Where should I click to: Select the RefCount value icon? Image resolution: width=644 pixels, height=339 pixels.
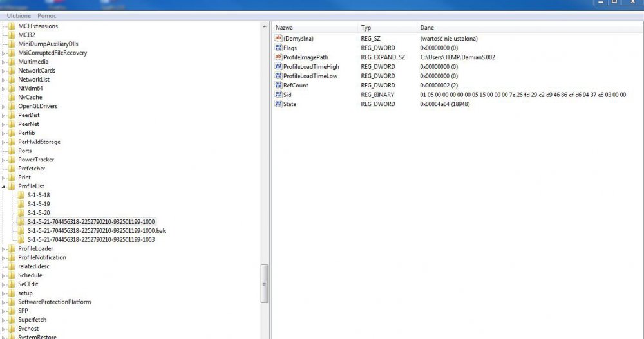tap(279, 86)
